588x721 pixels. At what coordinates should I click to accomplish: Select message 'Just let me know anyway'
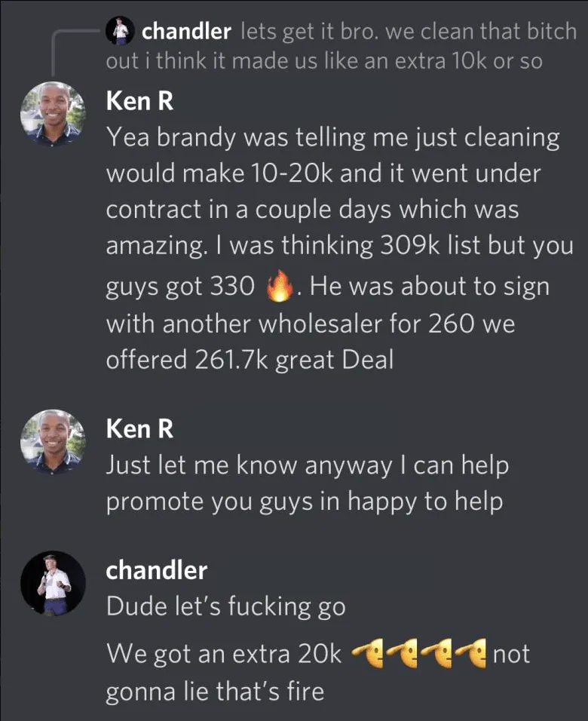(308, 483)
